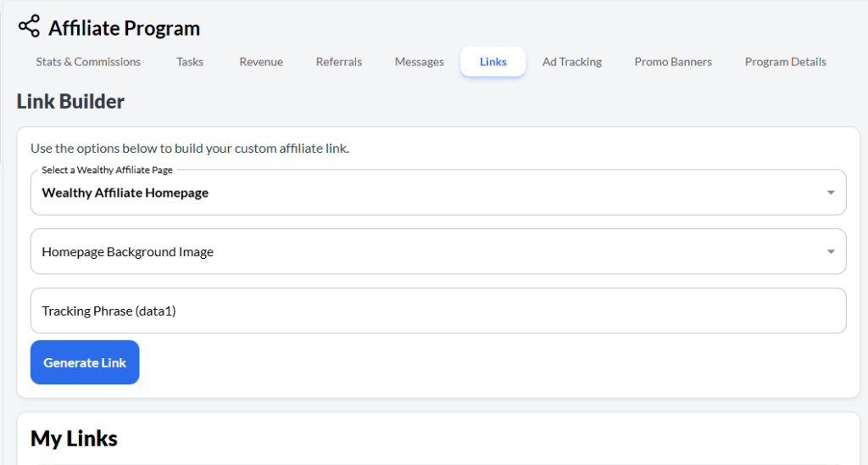Open the Revenue tab

tap(261, 62)
